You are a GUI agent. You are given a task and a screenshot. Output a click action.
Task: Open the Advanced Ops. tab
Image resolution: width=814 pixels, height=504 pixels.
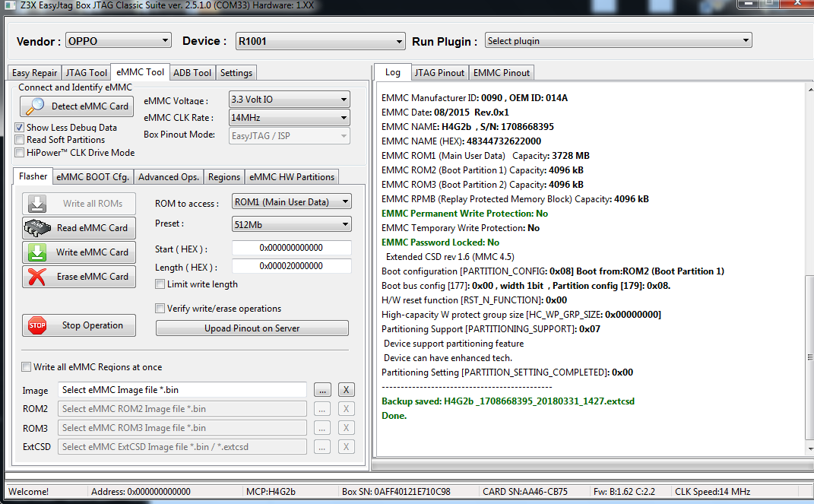click(x=169, y=177)
